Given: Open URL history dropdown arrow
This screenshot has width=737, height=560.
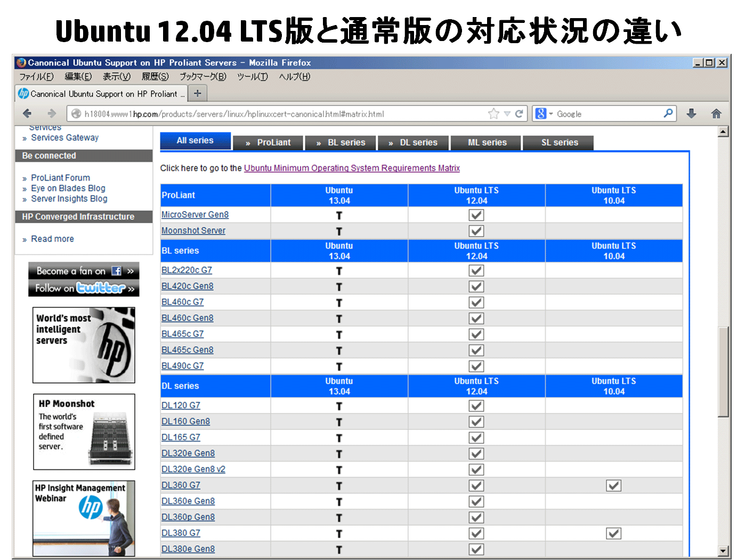Looking at the screenshot, I should 507,114.
